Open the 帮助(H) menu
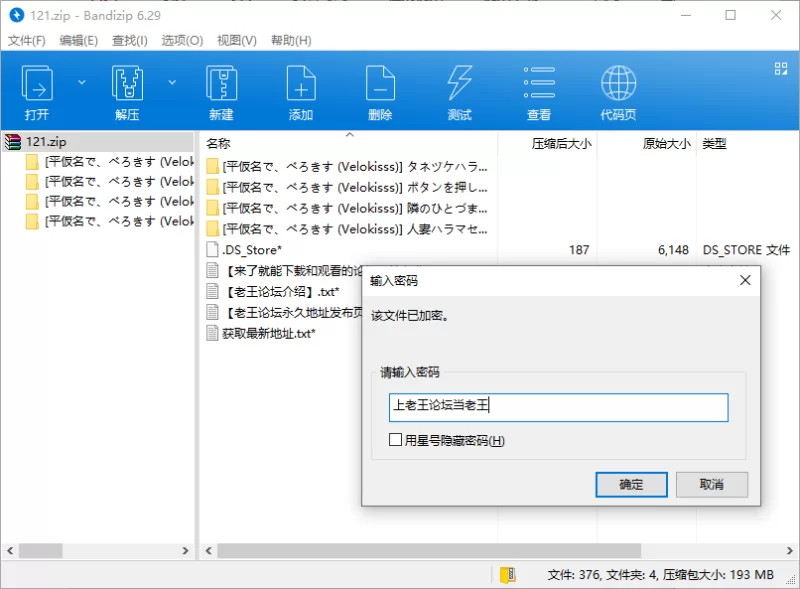Viewport: 800px width, 589px height. click(291, 40)
